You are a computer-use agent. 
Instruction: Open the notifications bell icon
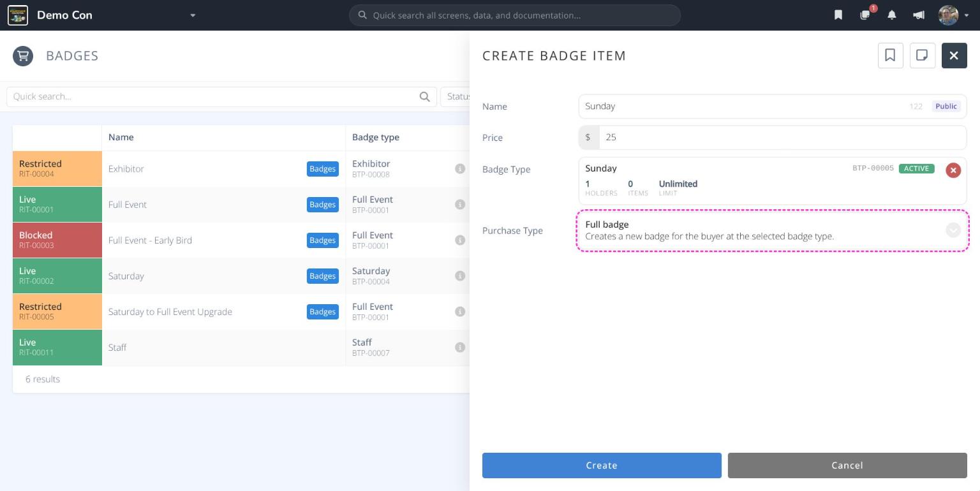(x=892, y=15)
